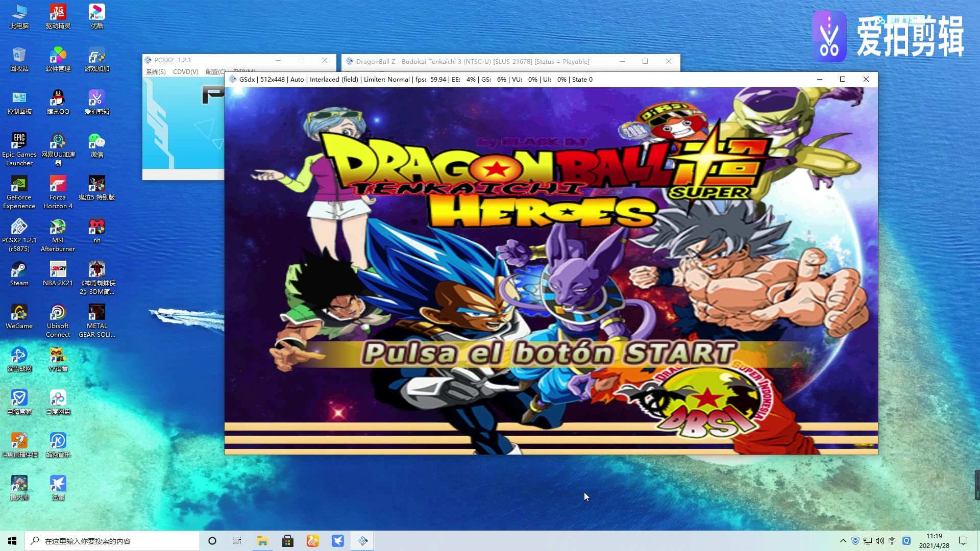Open the 电脑管家 desktop icon
Image resolution: width=980 pixels, height=551 pixels.
point(19,402)
